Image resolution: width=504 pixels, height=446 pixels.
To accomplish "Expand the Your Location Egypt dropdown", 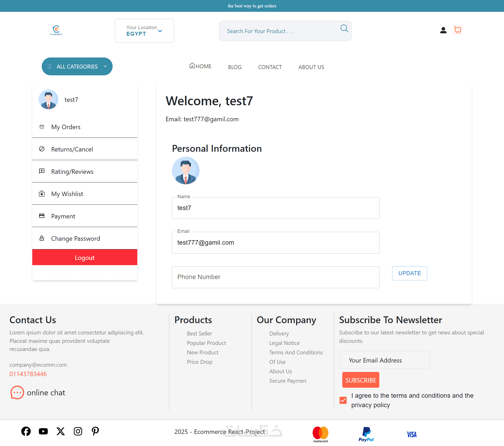I will [x=144, y=31].
